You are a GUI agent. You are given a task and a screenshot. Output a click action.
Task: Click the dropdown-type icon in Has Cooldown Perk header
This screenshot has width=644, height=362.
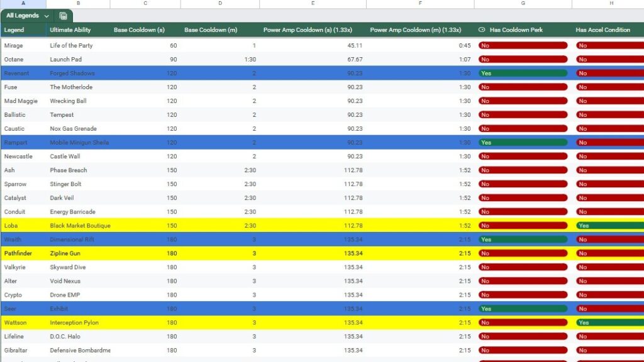coord(482,30)
